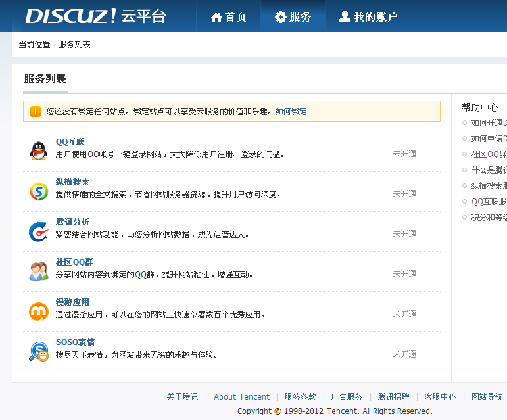Click the orange info icon in the notice bar
This screenshot has width=507, height=420.
point(36,112)
